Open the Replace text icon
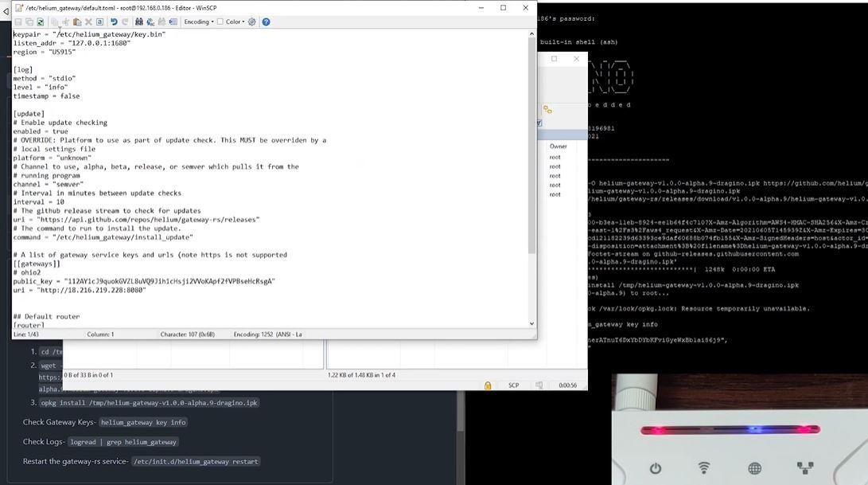 tap(150, 22)
